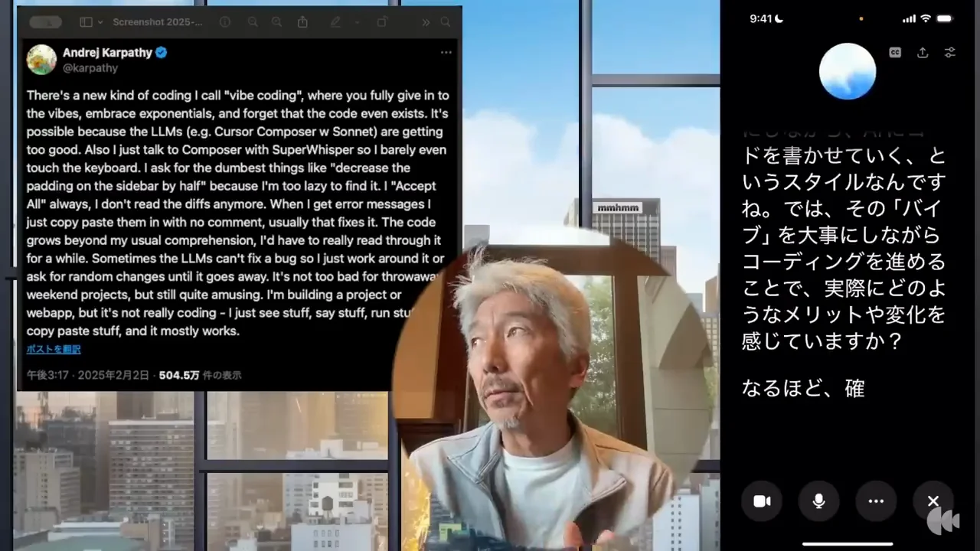Zoom out of the screenshot in Preview
This screenshot has height=551, width=980.
coord(251,22)
